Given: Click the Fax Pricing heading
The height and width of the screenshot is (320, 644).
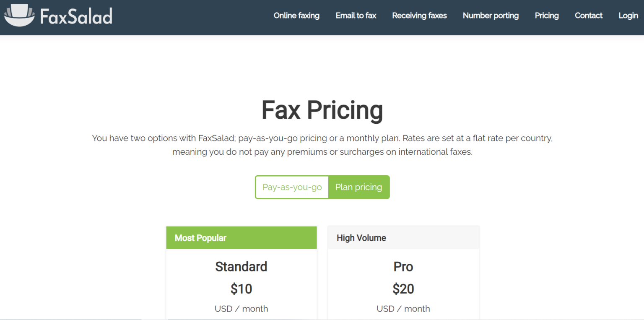Looking at the screenshot, I should tap(322, 110).
